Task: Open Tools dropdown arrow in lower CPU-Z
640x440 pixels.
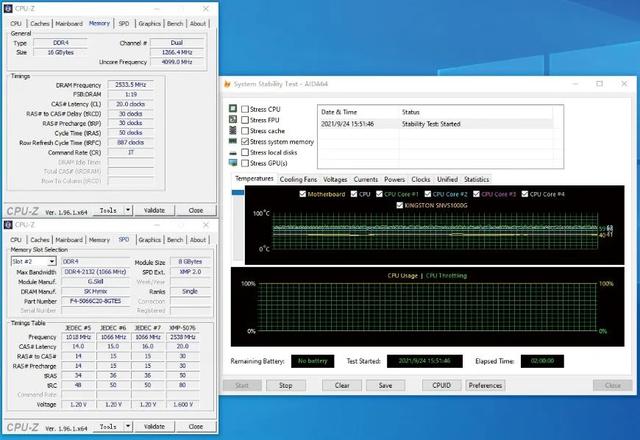Action: pos(128,426)
